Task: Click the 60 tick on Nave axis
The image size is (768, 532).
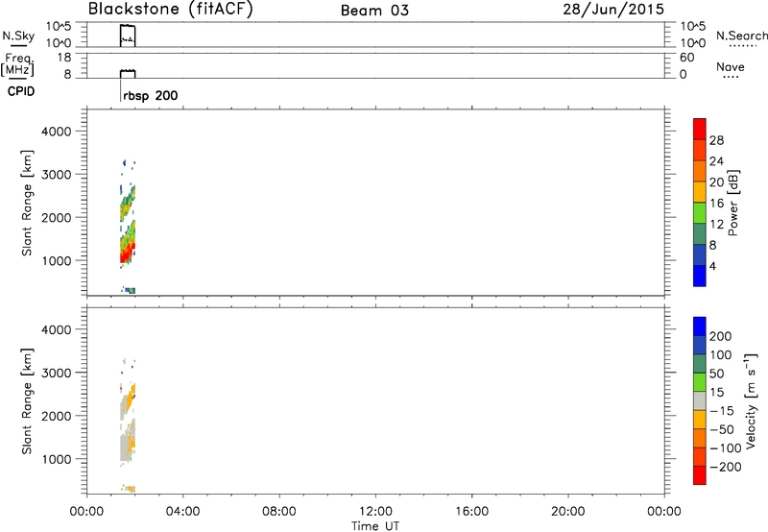Action: (x=686, y=58)
